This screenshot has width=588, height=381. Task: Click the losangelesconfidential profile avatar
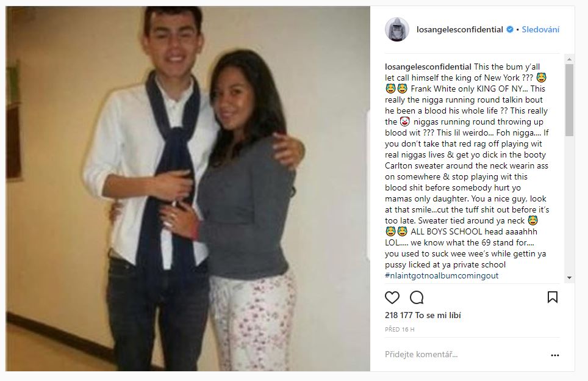pyautogui.click(x=396, y=29)
